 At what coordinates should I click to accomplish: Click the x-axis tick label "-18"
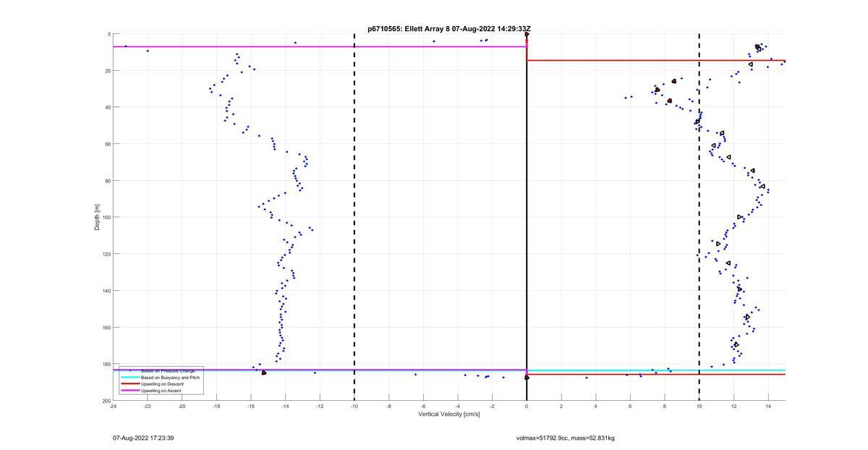click(216, 406)
